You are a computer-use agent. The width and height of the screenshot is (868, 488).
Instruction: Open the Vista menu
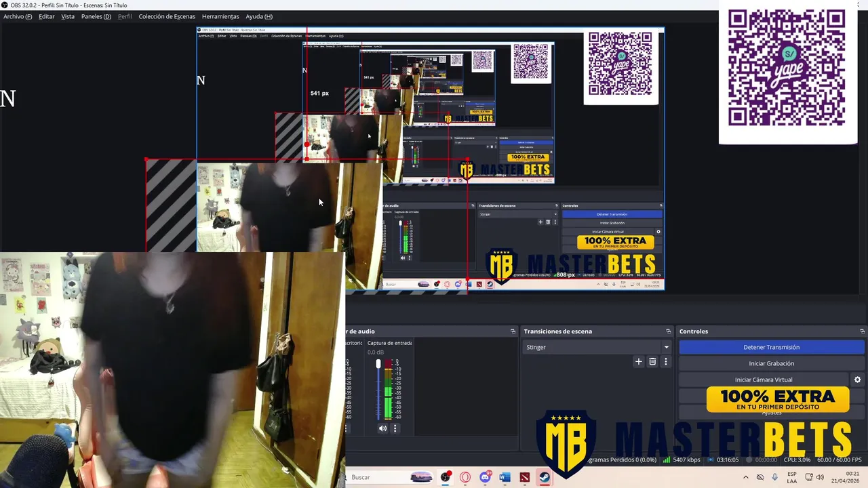[68, 16]
